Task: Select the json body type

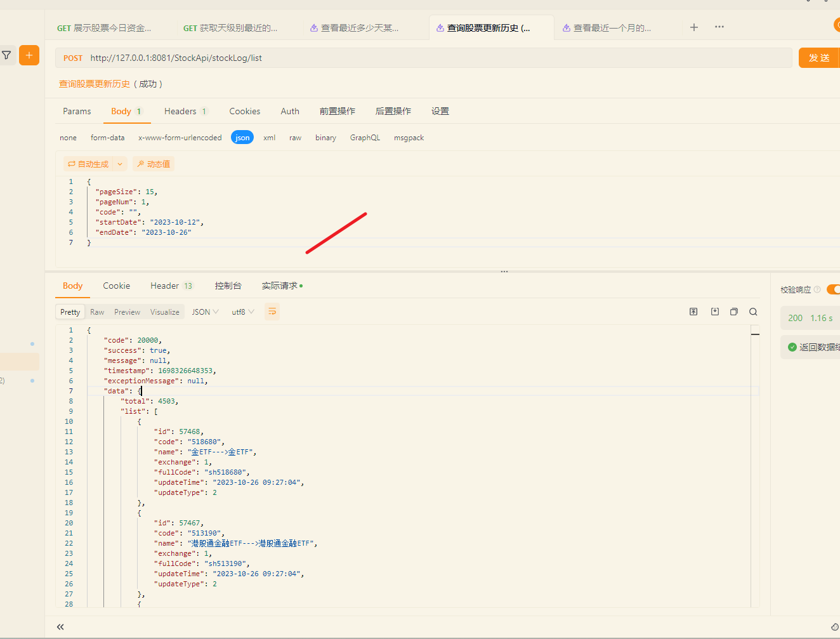Action: pos(242,138)
